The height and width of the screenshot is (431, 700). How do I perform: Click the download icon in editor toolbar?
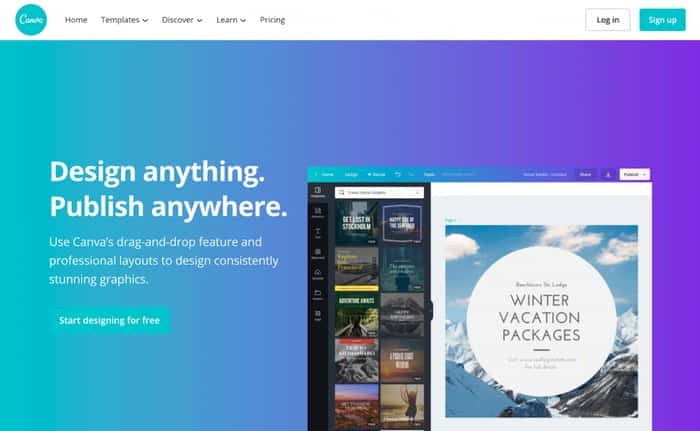[x=608, y=174]
